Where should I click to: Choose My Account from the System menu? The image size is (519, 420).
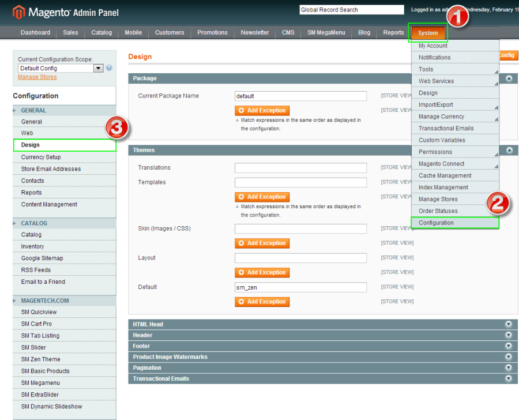(455, 46)
